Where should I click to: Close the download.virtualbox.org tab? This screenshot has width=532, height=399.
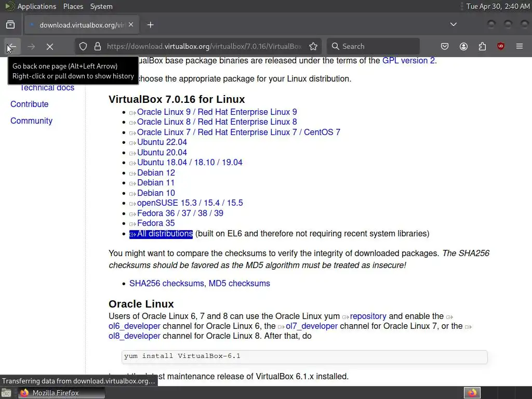tap(131, 24)
